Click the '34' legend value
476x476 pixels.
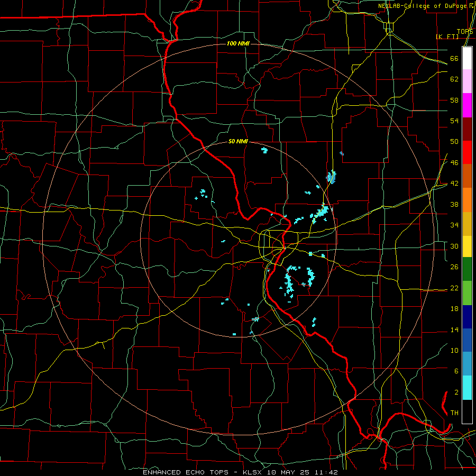(x=454, y=225)
